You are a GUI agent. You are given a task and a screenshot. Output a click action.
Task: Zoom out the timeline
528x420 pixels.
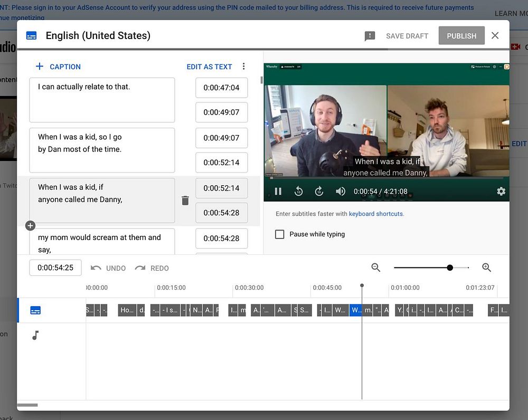click(x=376, y=268)
